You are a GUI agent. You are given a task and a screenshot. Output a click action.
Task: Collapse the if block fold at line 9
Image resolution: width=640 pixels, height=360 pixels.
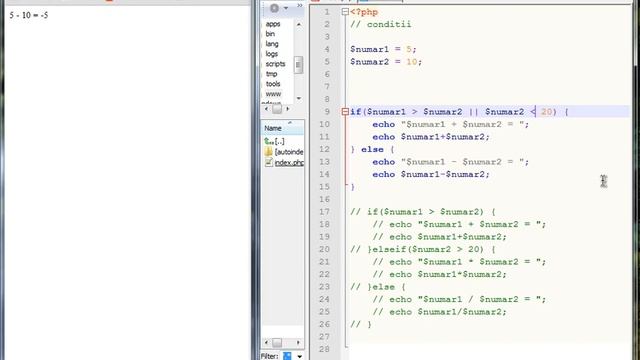point(345,111)
